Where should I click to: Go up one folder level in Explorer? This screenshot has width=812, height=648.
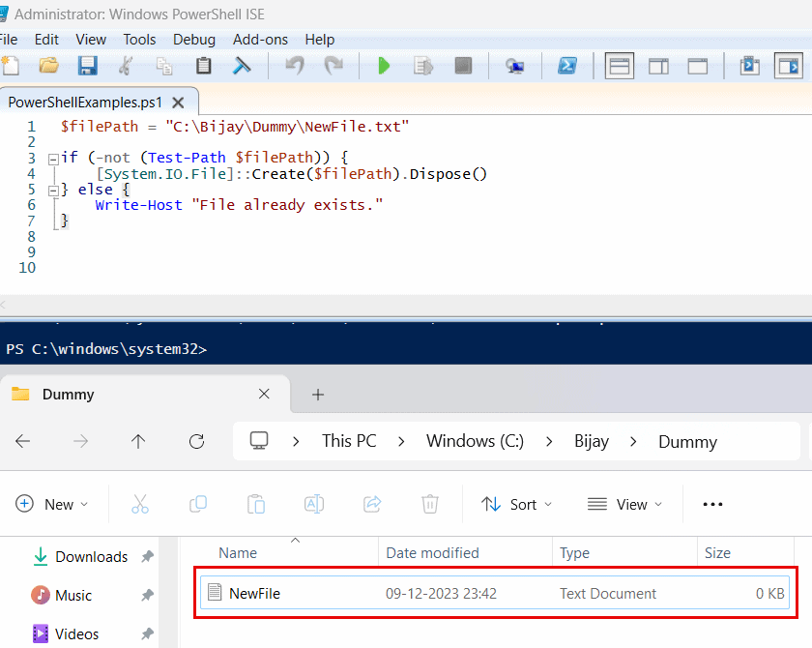click(x=138, y=441)
